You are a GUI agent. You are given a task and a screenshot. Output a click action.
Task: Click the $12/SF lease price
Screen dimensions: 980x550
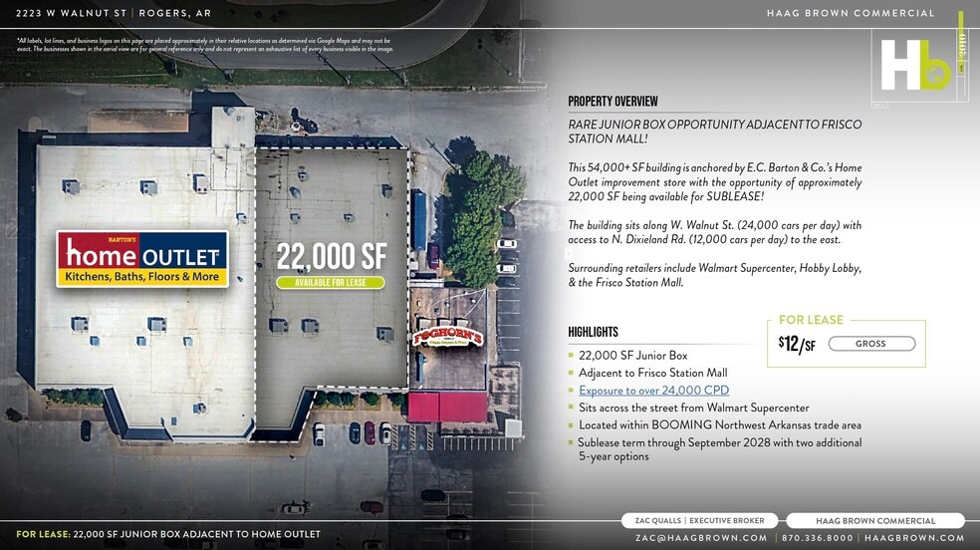[x=797, y=345]
